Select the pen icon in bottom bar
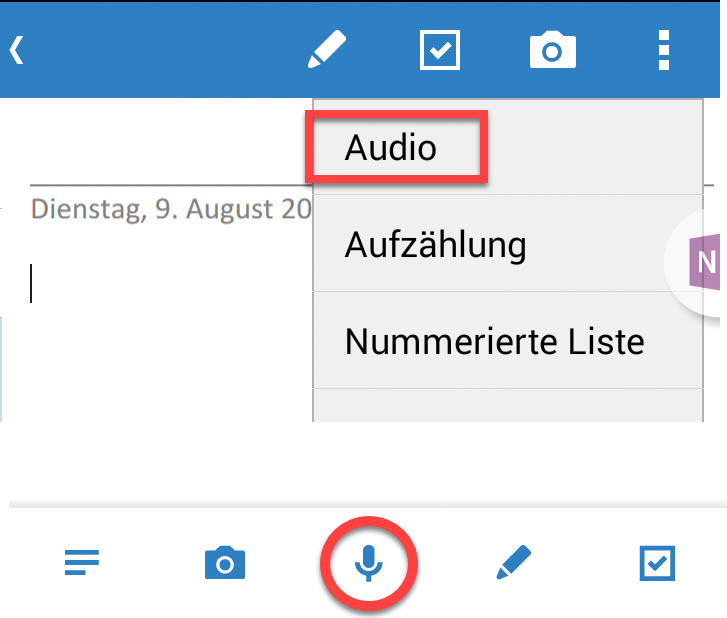The width and height of the screenshot is (727, 618). coord(513,562)
